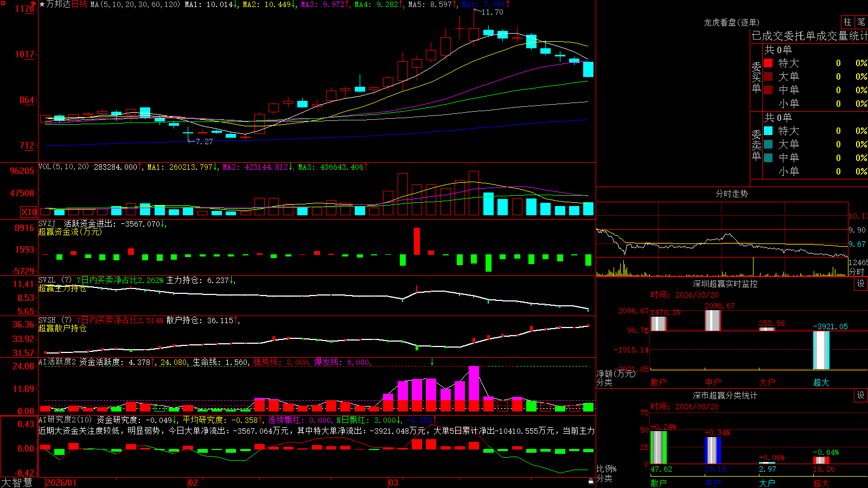Click the teal 大单 sell order swatch
Screen dimensions: 868x488
(768, 144)
